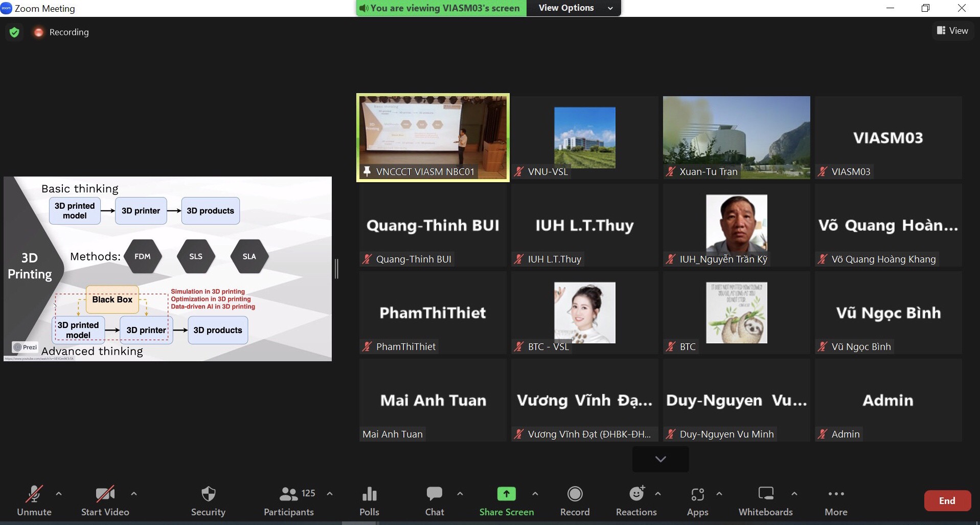Click the red End button
The width and height of the screenshot is (980, 525).
click(x=947, y=501)
